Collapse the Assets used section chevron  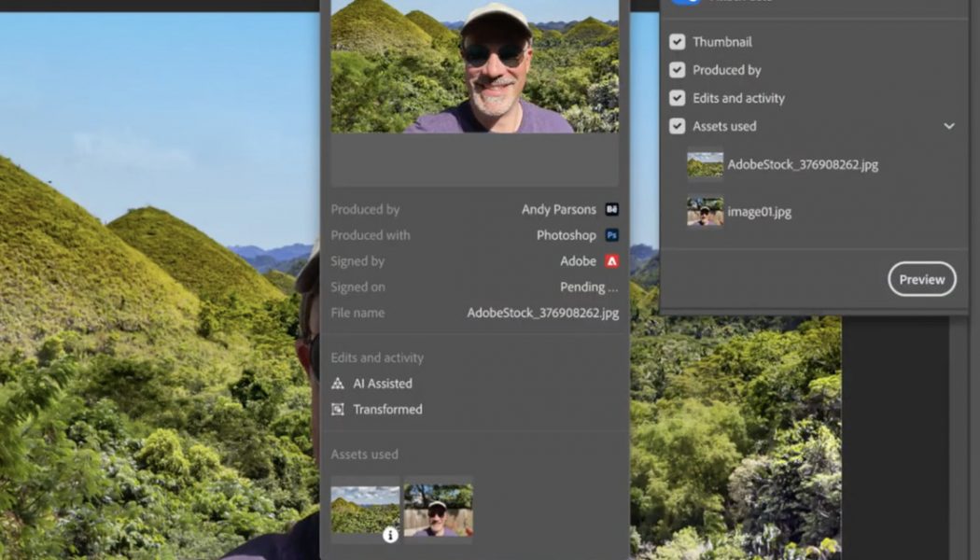point(949,126)
